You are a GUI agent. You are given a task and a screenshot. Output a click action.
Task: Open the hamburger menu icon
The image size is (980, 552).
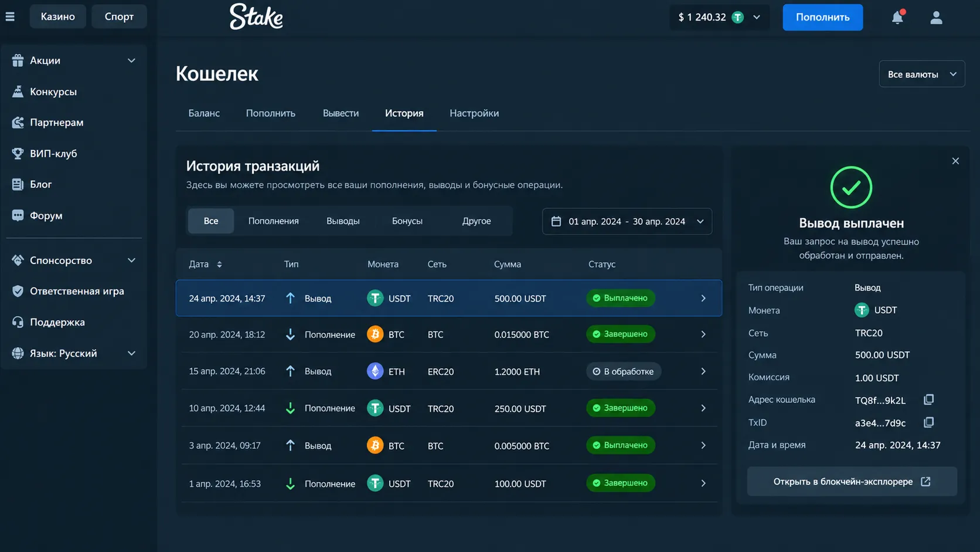[x=10, y=16]
